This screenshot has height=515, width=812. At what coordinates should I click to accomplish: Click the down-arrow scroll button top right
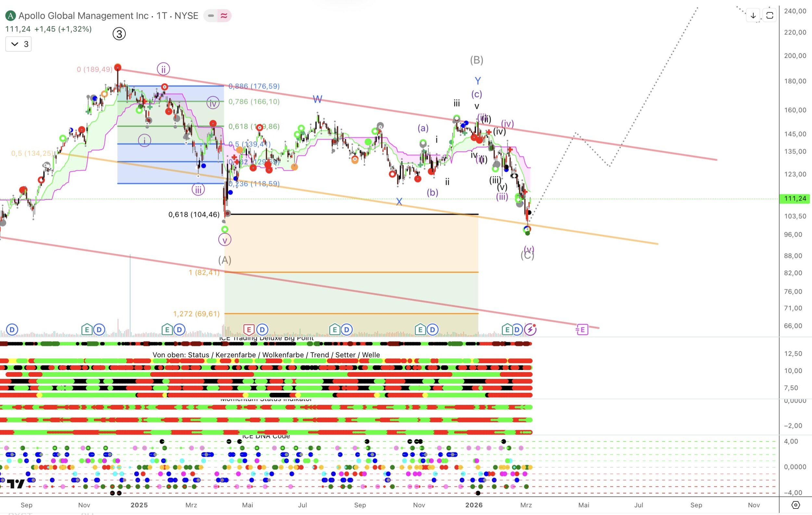click(x=753, y=16)
